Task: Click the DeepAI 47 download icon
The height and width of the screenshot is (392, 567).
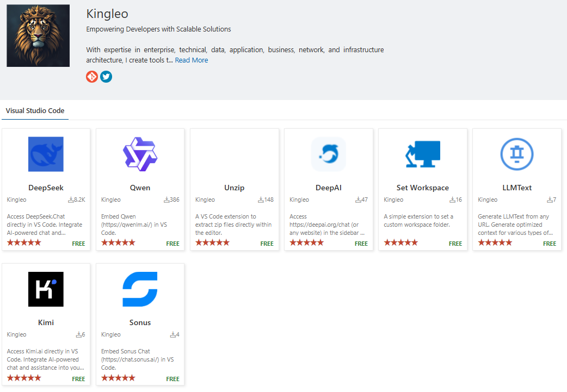Action: tap(358, 200)
